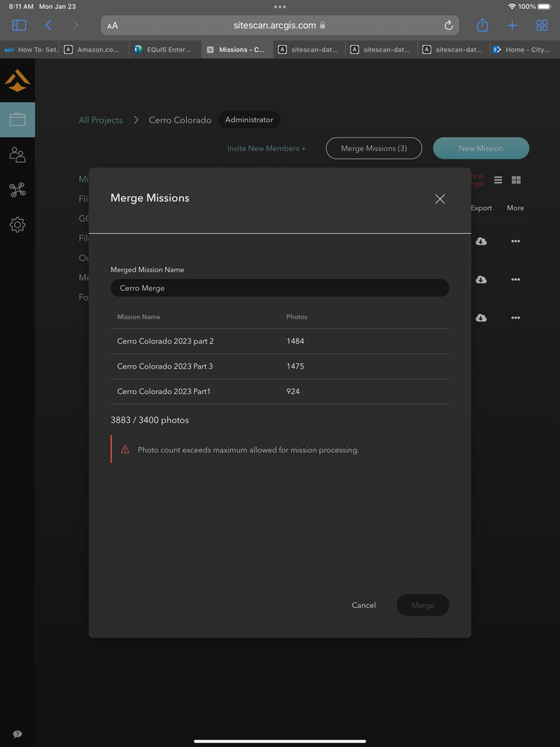The height and width of the screenshot is (747, 560).
Task: Toggle the Safari sidebar panel
Action: pos(19,25)
